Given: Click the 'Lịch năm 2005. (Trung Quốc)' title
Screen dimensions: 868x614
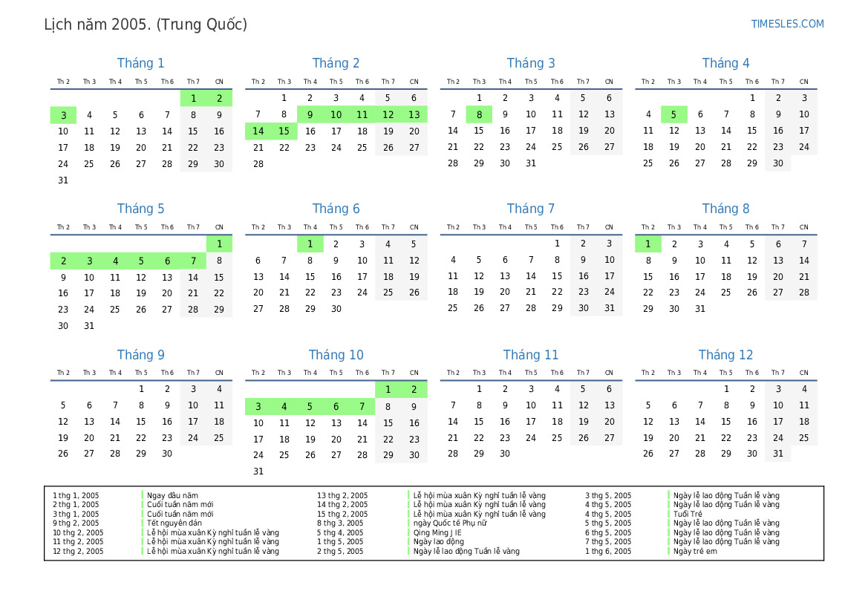Looking at the screenshot, I should point(146,25).
